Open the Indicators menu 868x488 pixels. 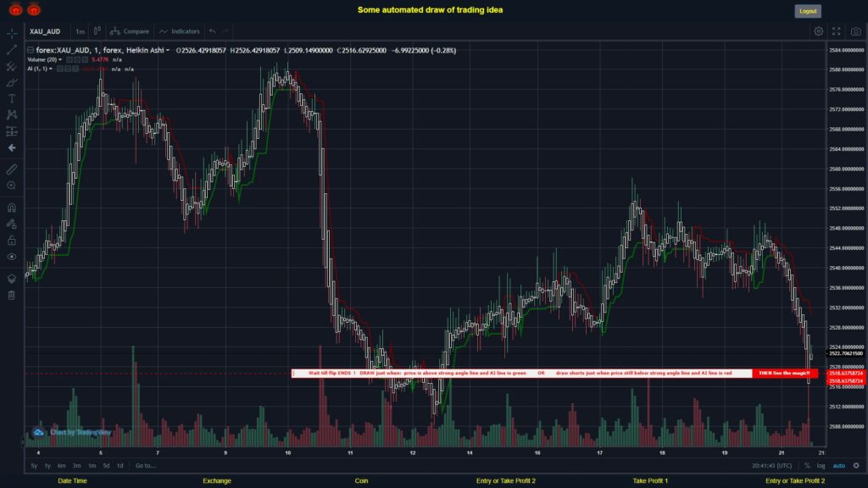[180, 31]
